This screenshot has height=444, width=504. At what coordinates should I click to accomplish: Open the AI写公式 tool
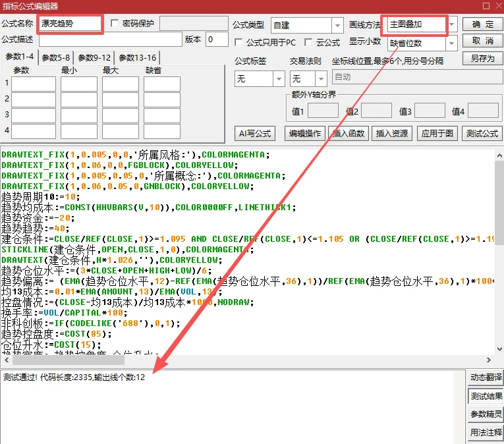(255, 134)
